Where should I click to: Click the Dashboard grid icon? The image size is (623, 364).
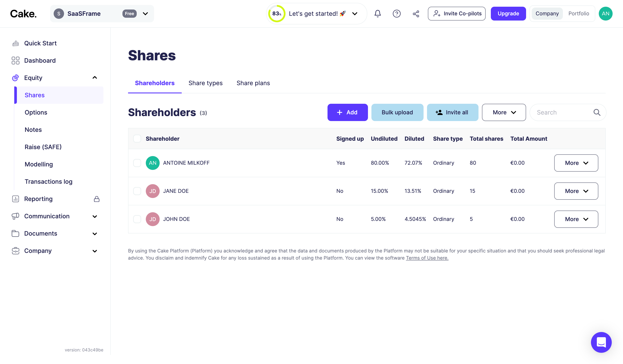(x=15, y=61)
